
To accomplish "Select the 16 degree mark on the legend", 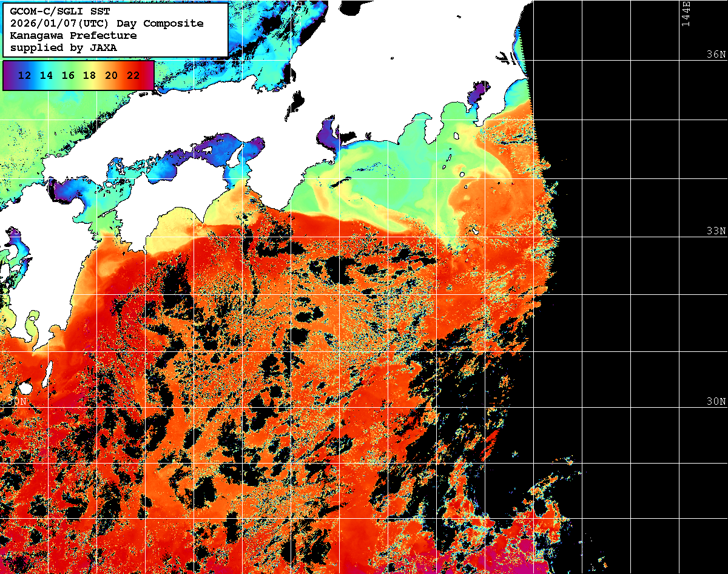I will pyautogui.click(x=68, y=76).
